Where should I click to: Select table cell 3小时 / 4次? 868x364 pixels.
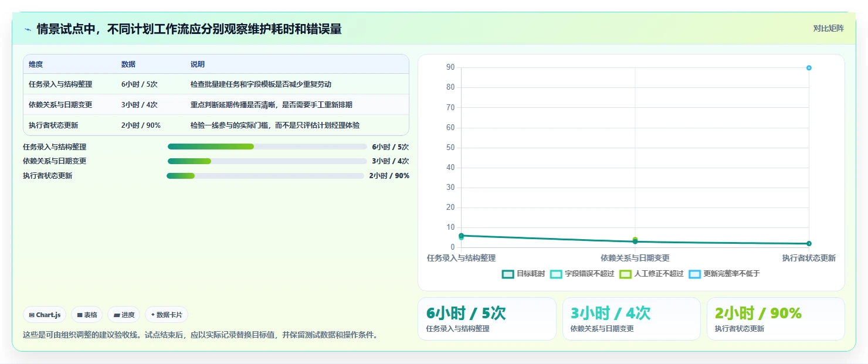click(x=140, y=105)
